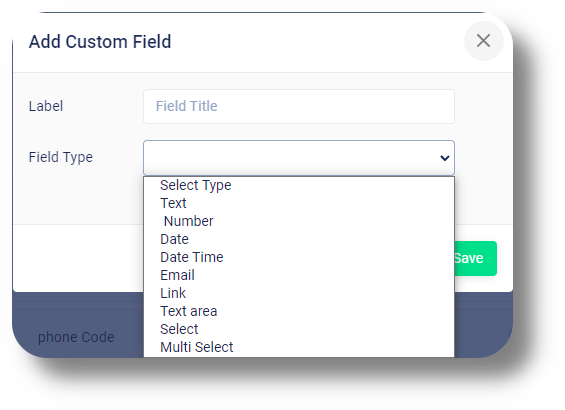Select the 'Select Type' placeholder option
The image size is (565, 410).
299,185
